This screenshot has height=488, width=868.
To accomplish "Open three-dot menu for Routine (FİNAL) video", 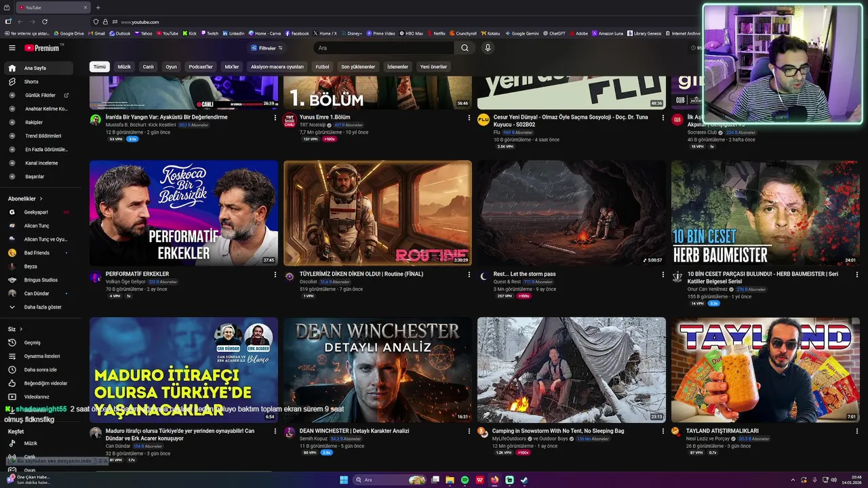I will [469, 274].
